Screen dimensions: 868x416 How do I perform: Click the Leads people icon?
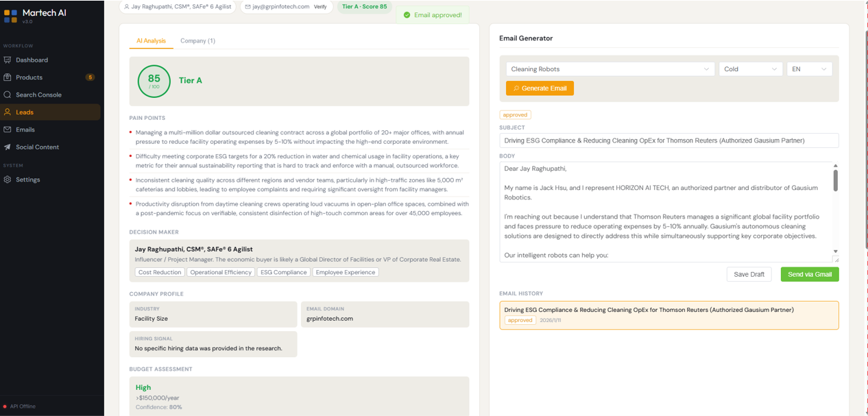click(8, 112)
